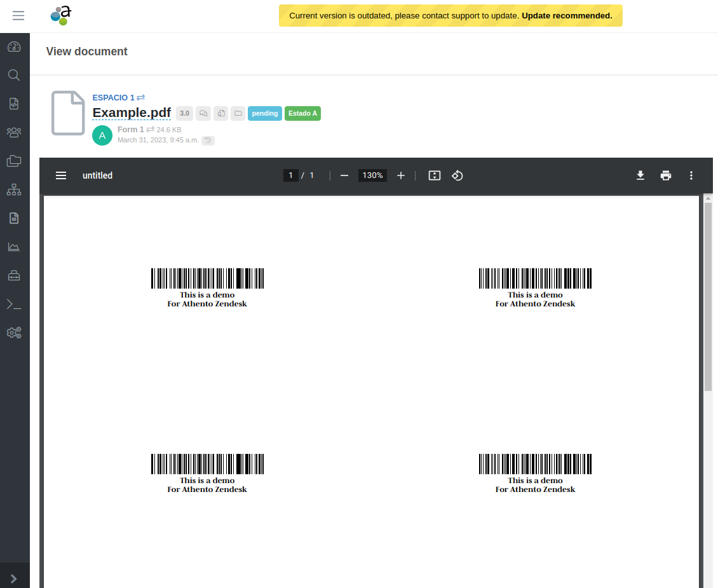This screenshot has height=588, width=718.
Task: Open the teams/users group icon
Action: coord(14,132)
